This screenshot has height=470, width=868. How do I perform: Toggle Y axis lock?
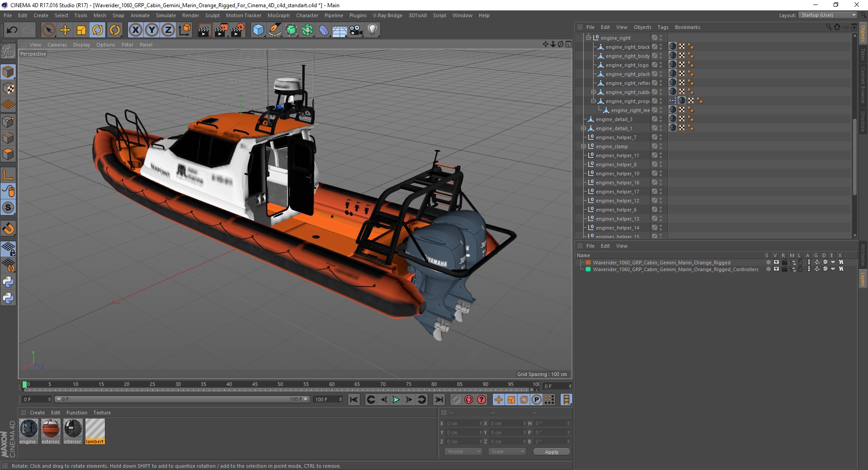coord(151,30)
